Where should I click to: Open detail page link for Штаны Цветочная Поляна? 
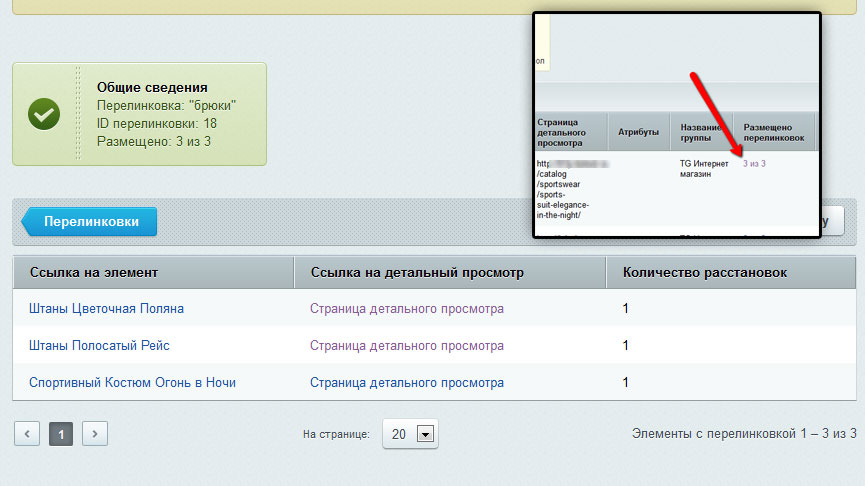(x=406, y=309)
